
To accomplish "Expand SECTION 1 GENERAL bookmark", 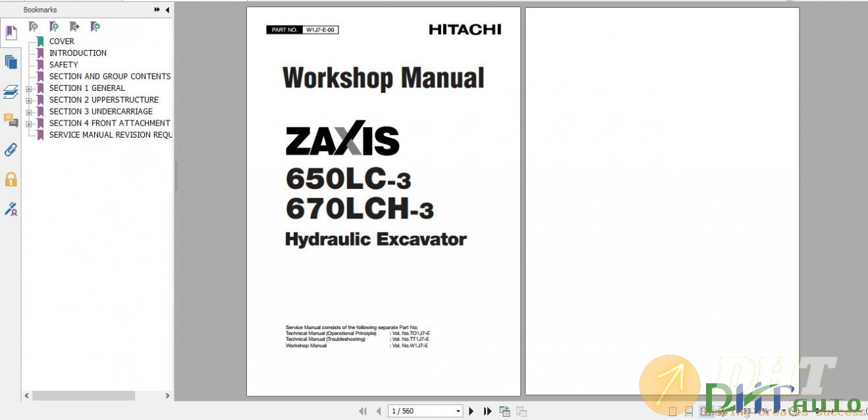I will tap(29, 88).
